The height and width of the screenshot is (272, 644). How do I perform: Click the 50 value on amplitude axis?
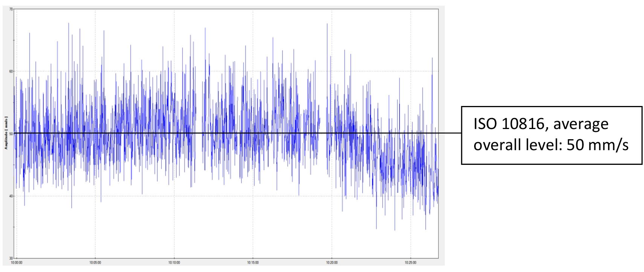coord(11,134)
